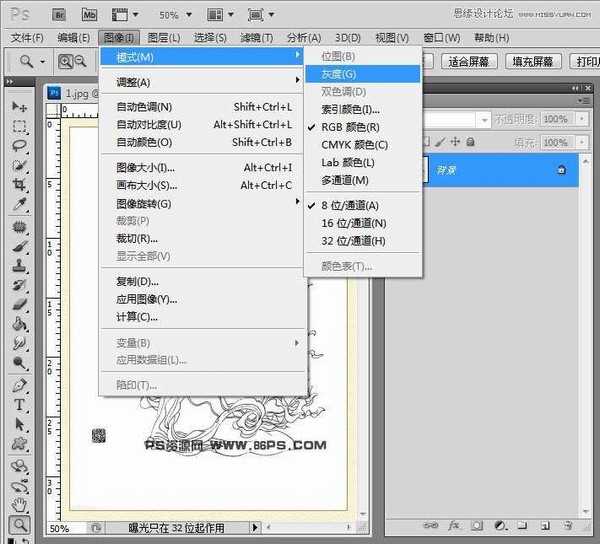Select the Move tool in the toolbox

point(19,106)
